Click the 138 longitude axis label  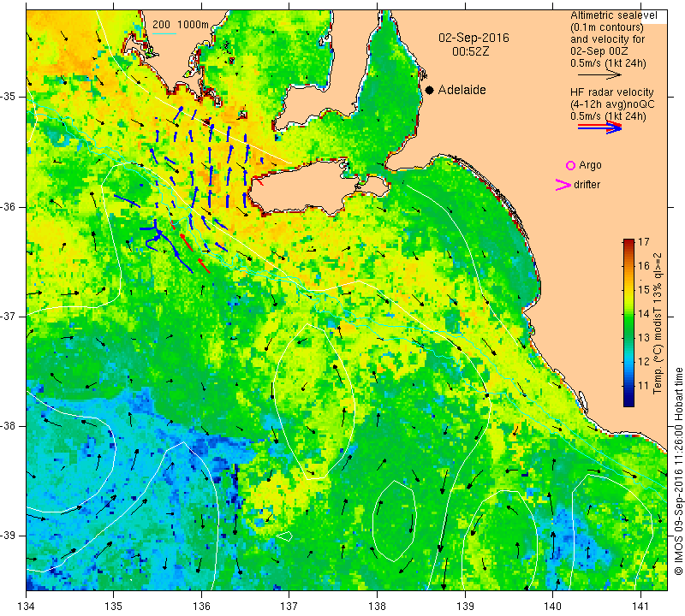tap(377, 607)
